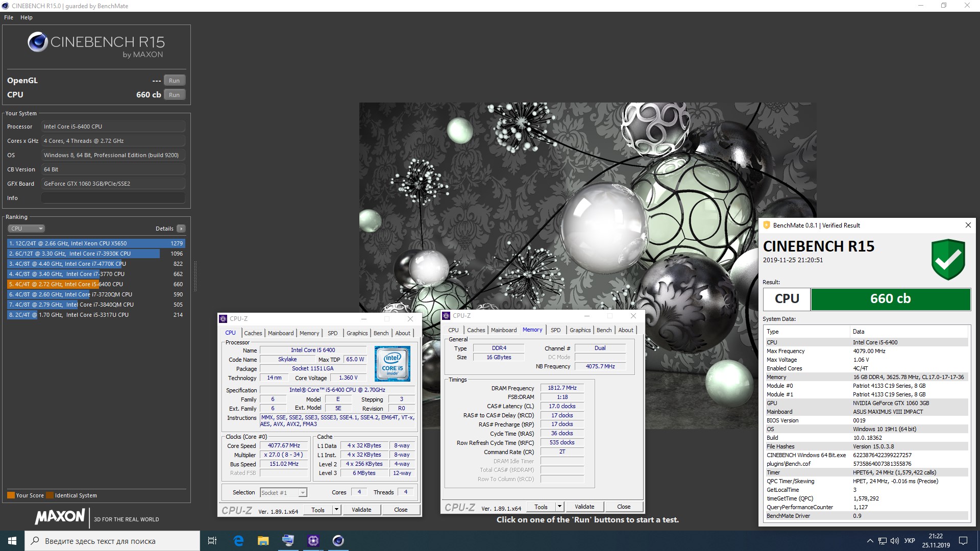Screen dimensions: 980x551
Task: Open SPD tab in right CPU-Z window
Action: [x=556, y=330]
